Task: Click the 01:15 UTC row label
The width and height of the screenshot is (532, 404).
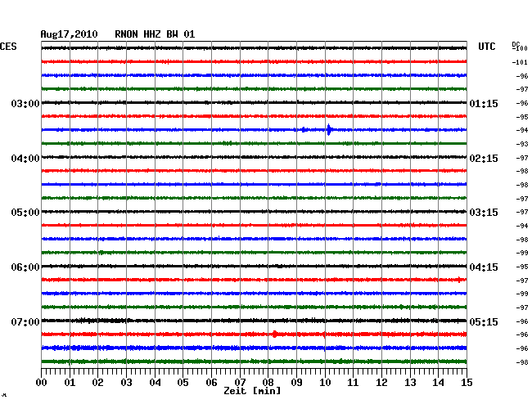Action: click(x=484, y=103)
